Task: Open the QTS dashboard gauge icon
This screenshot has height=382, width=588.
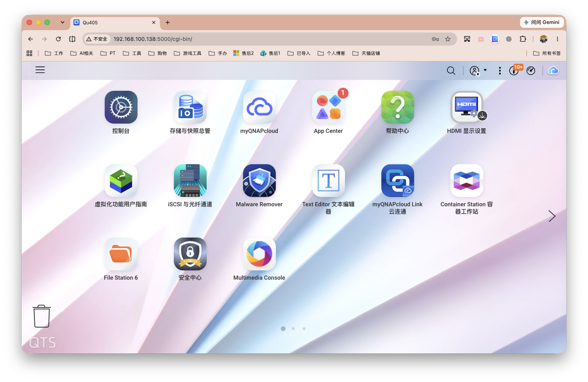Action: tap(531, 71)
